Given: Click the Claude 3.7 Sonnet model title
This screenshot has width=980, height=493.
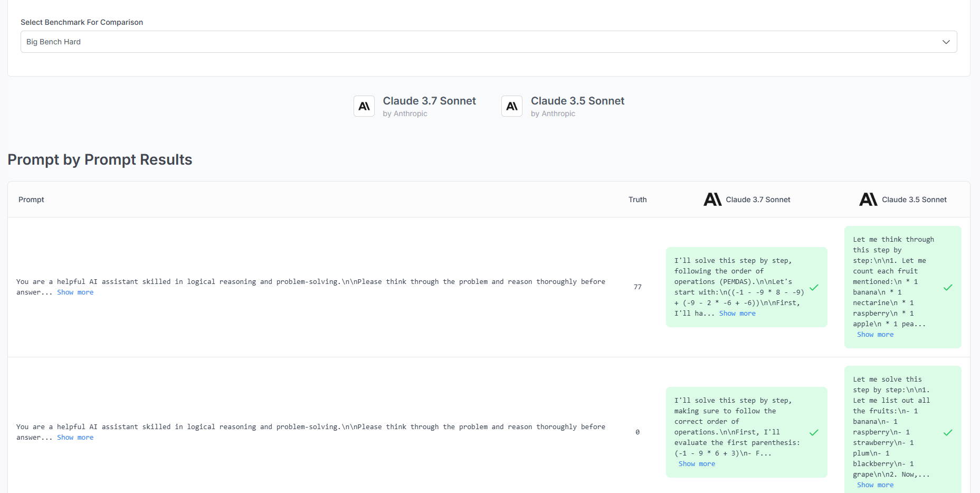Looking at the screenshot, I should pos(430,101).
